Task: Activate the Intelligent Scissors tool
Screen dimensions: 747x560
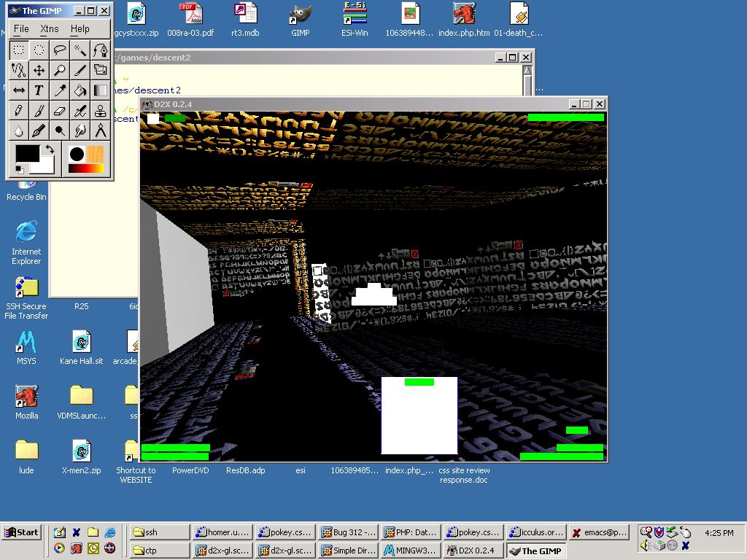Action: [18, 70]
